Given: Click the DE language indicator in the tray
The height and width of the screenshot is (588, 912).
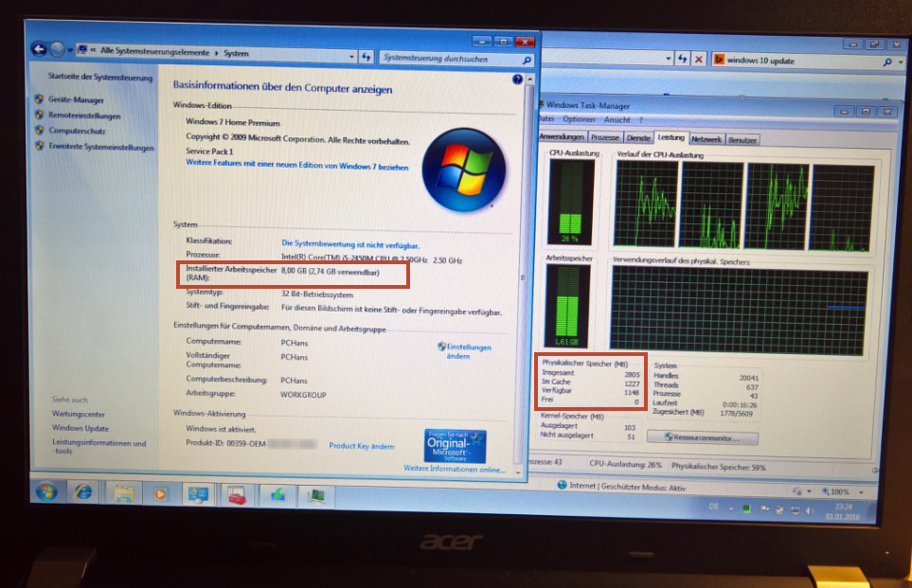Looking at the screenshot, I should [714, 507].
